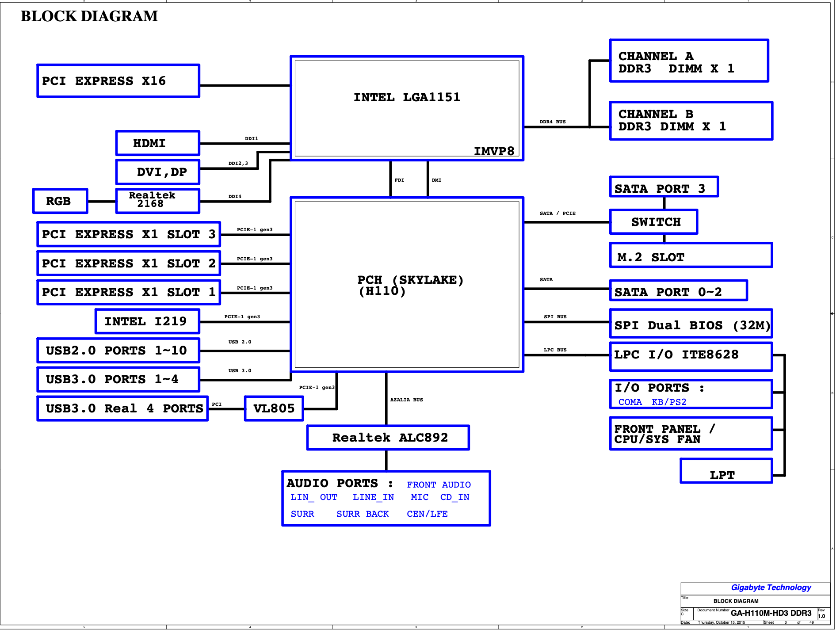
Task: Click the CHANNEL A DDR3 DIMM block
Action: pyautogui.click(x=689, y=61)
